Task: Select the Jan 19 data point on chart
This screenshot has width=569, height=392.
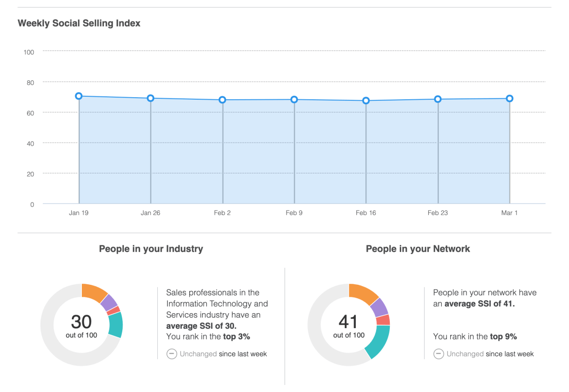Action: [x=79, y=96]
